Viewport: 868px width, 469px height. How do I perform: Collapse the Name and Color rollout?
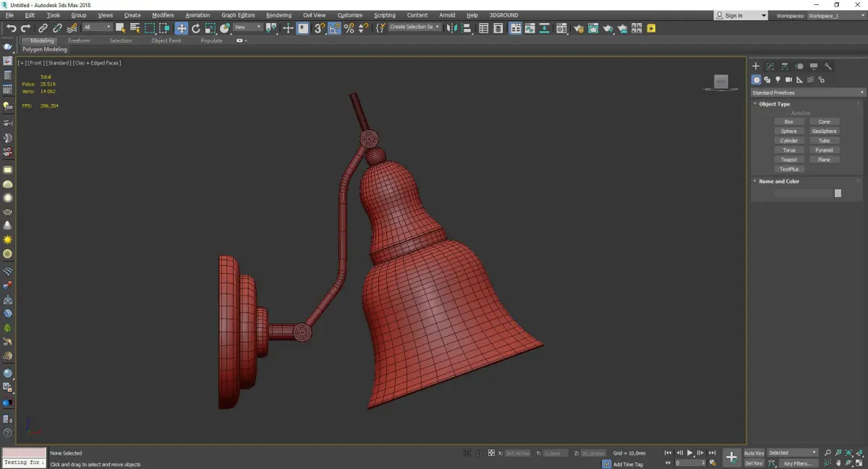[x=778, y=181]
